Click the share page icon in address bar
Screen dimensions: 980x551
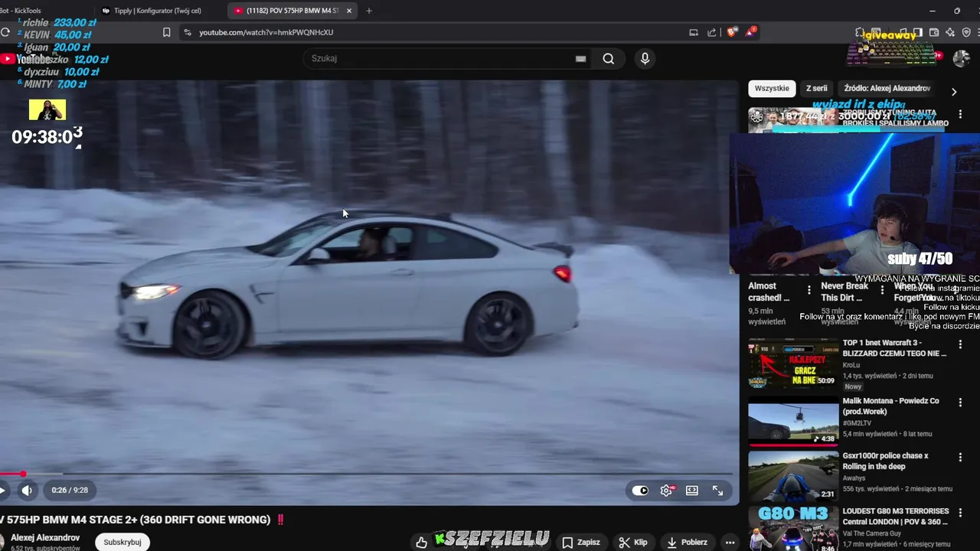pyautogui.click(x=712, y=32)
